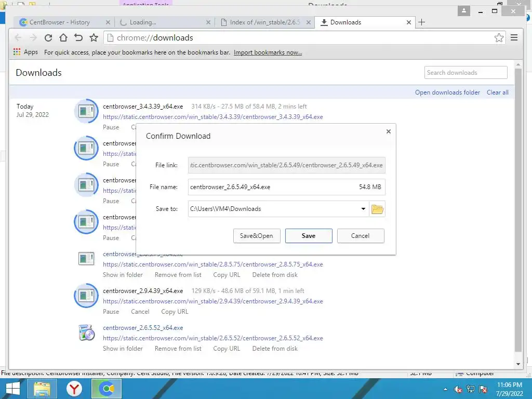The image size is (532, 399).
Task: Go to the home page icon
Action: (x=63, y=37)
